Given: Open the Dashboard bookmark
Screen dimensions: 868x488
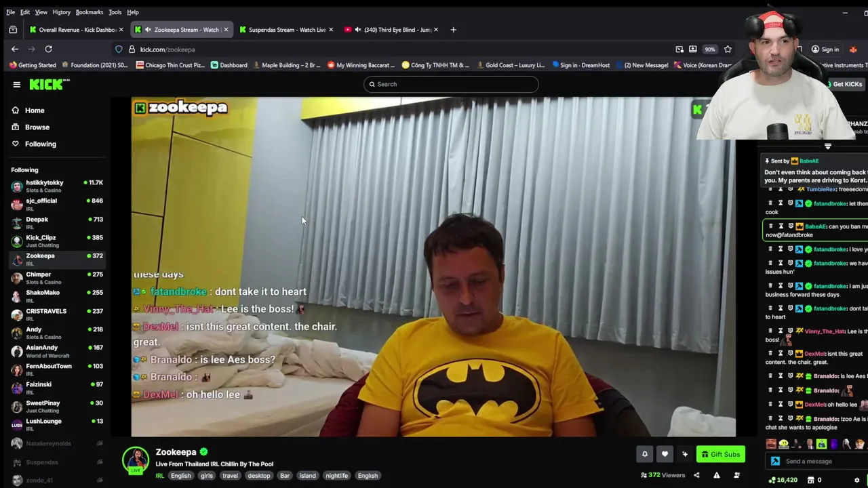Looking at the screenshot, I should click(229, 65).
